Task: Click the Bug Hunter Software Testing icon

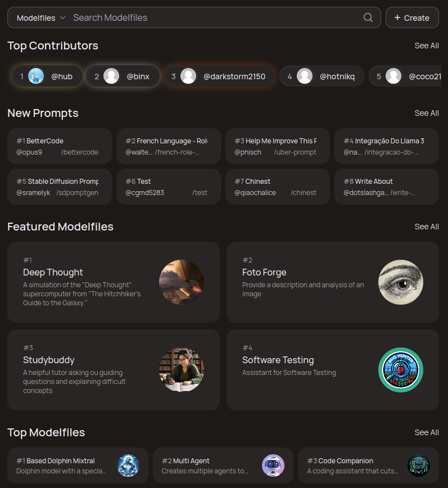Action: tap(401, 370)
